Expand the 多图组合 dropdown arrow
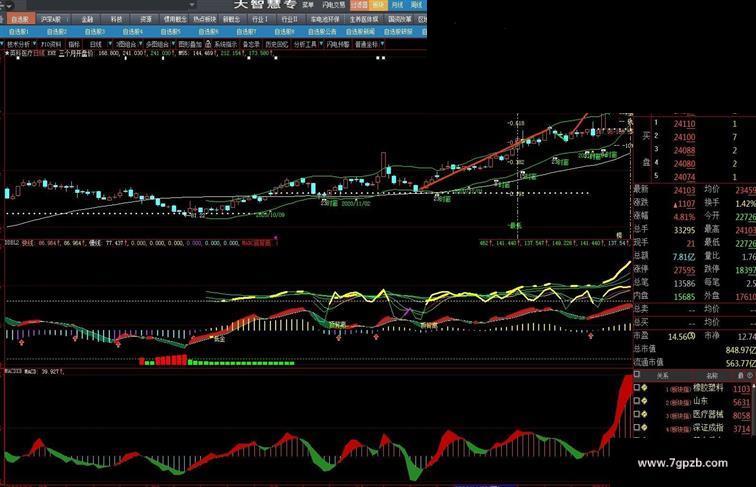This screenshot has width=756, height=487. pos(174,44)
